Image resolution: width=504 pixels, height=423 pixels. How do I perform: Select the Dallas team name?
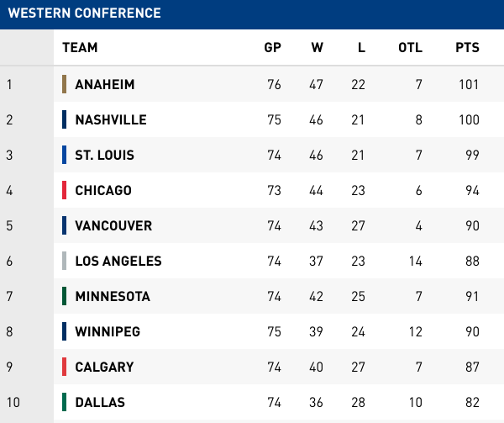coord(100,402)
